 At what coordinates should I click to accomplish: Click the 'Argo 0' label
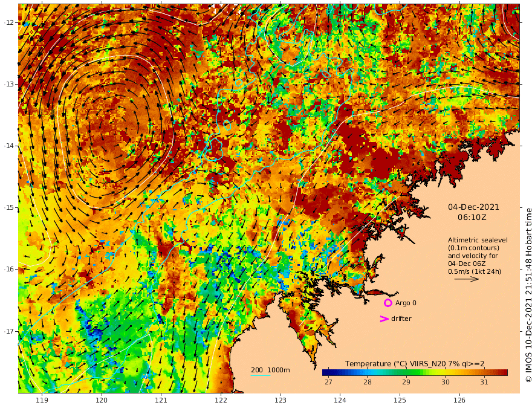406,303
